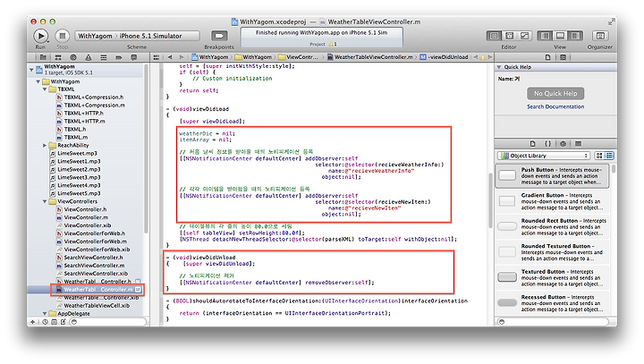Click the navigator filter search field
This screenshot has height=364, width=644.
[x=108, y=322]
